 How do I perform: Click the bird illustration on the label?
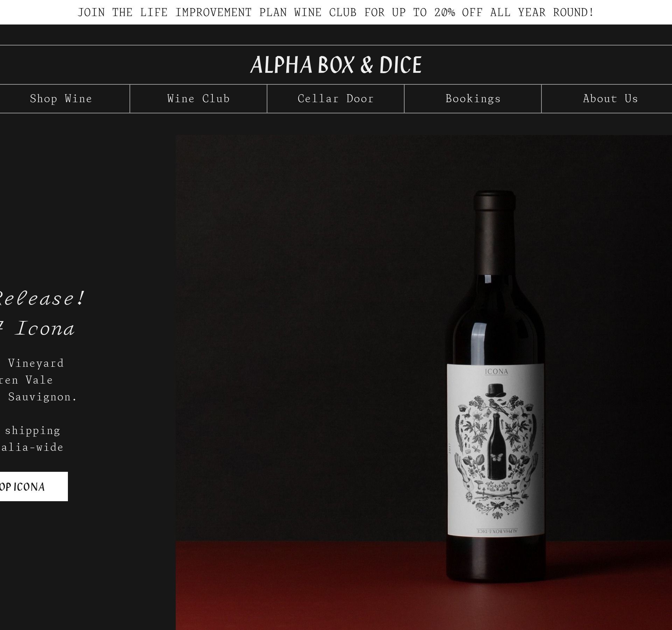[499, 407]
